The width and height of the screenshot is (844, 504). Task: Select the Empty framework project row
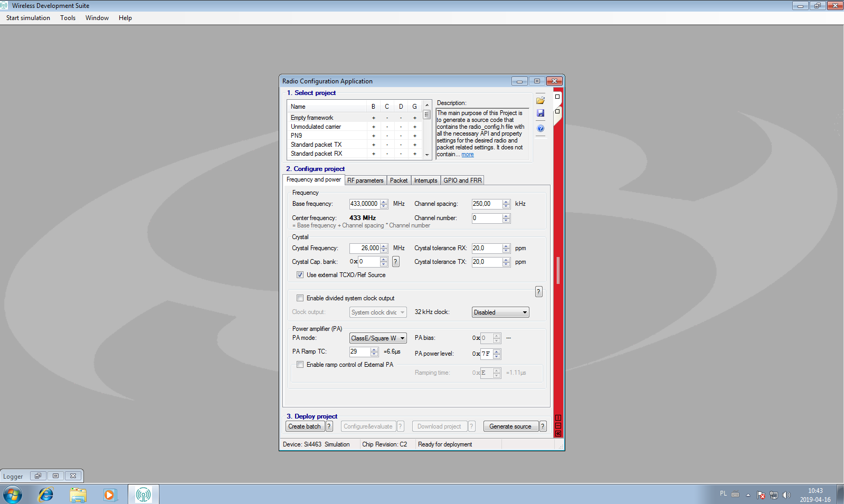pyautogui.click(x=354, y=118)
